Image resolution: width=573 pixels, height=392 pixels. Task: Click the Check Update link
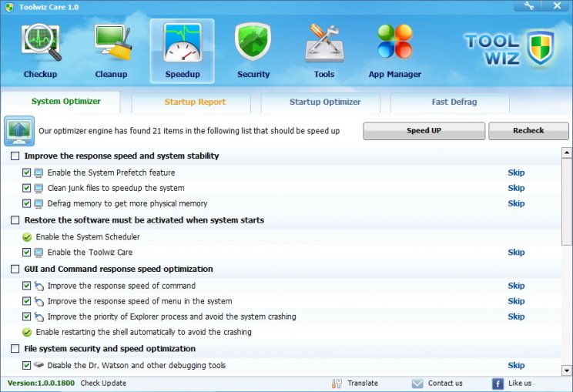pyautogui.click(x=103, y=384)
